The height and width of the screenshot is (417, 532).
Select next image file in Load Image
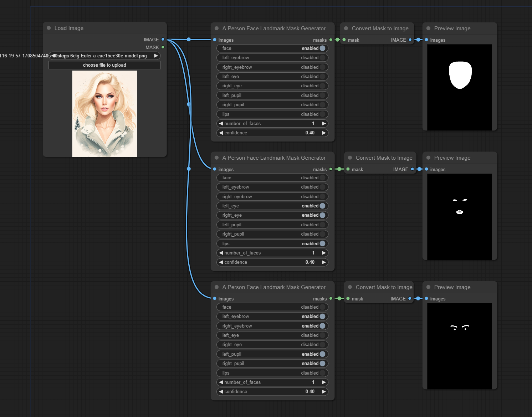tap(156, 56)
